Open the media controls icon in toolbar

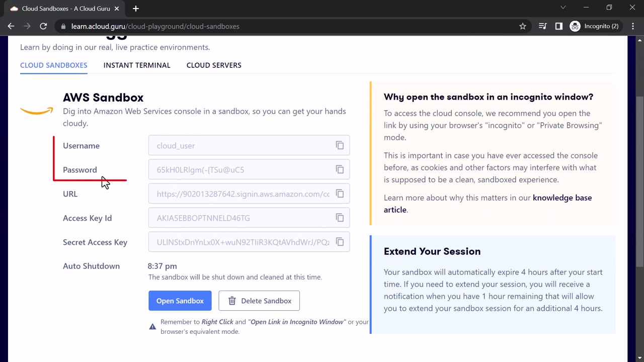(542, 26)
